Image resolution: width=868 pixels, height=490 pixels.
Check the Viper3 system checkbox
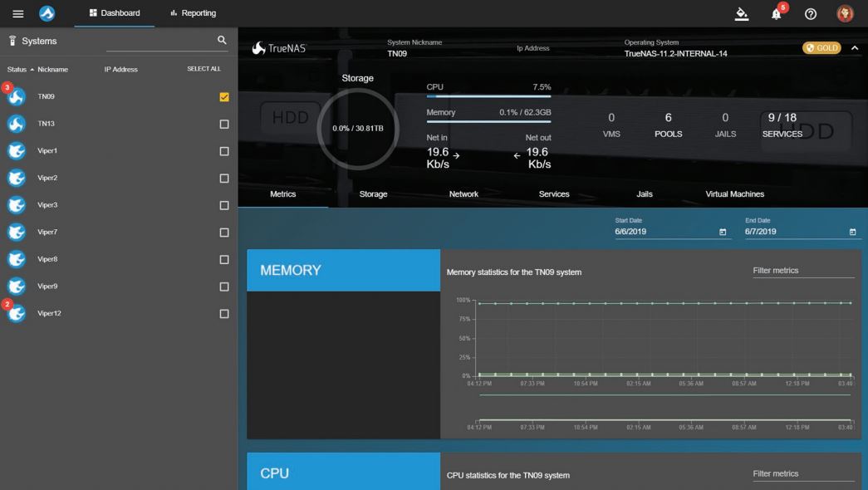point(224,205)
